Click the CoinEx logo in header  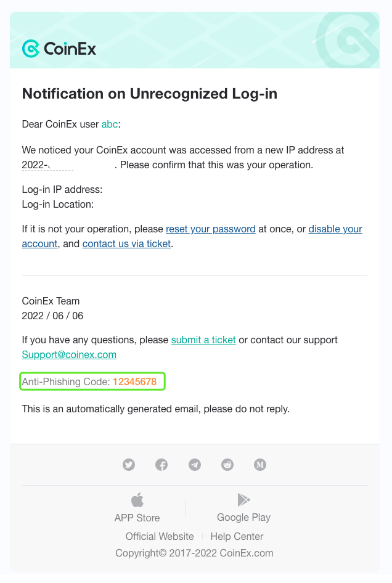pyautogui.click(x=59, y=49)
